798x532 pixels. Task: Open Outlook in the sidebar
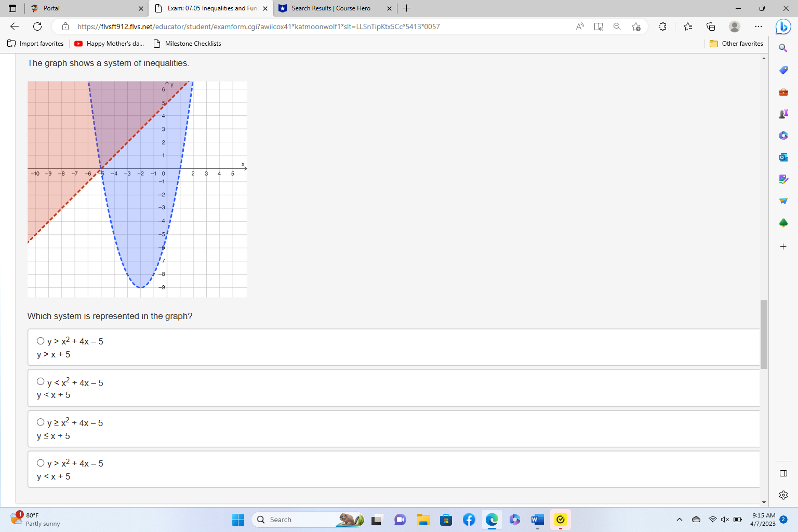[x=783, y=157]
